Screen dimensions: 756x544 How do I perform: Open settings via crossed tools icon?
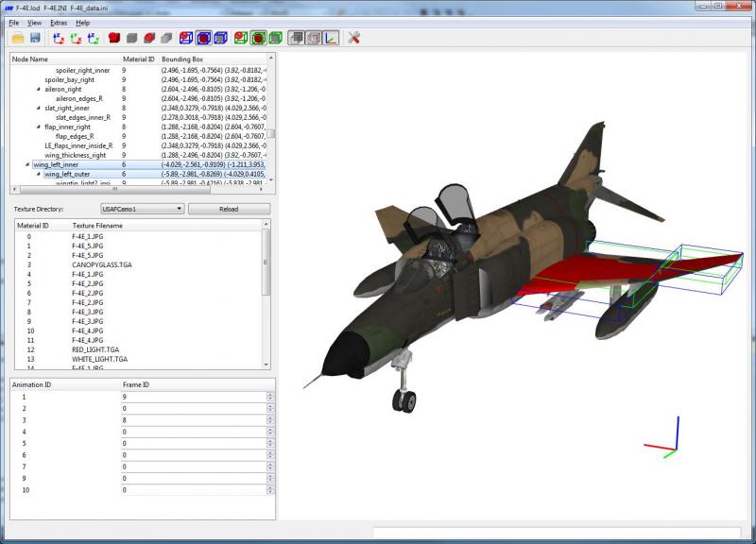point(353,38)
